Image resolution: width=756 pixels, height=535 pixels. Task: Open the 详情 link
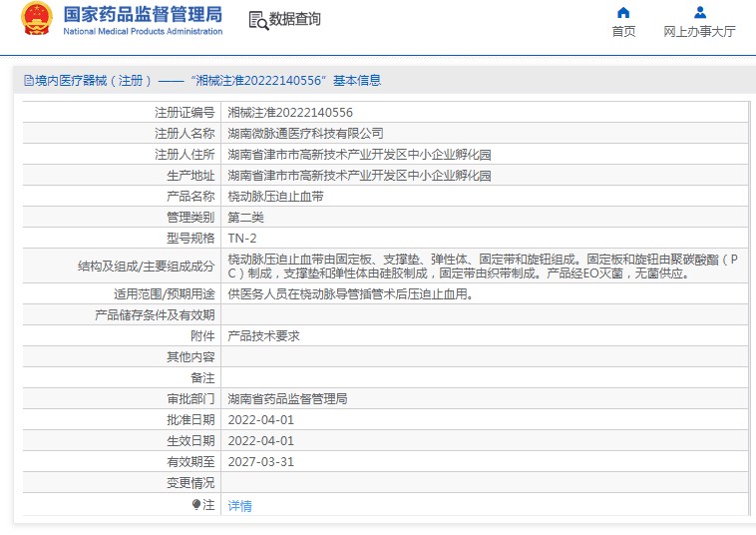[x=239, y=506]
